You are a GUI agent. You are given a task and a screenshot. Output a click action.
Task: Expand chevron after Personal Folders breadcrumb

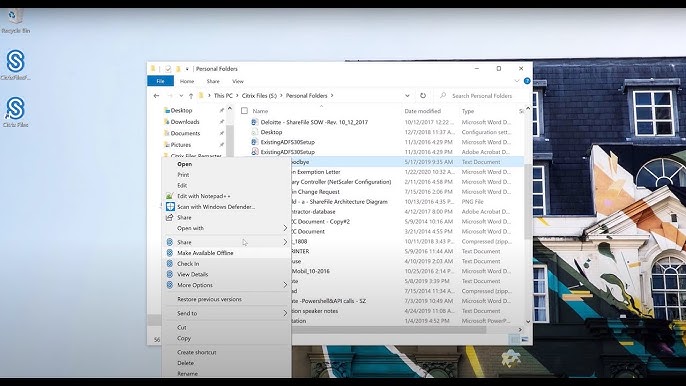coord(332,95)
